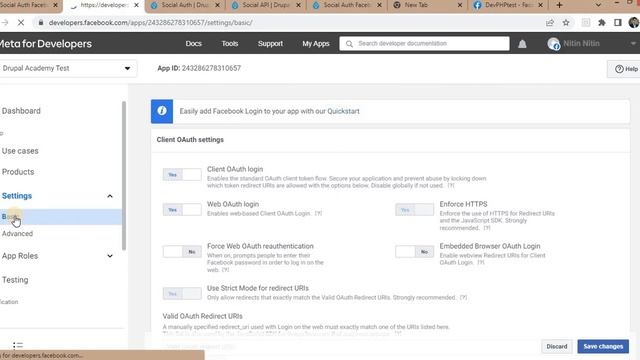Toggle Client OAuth login switch
Screen dimensions: 640x360
(x=182, y=175)
